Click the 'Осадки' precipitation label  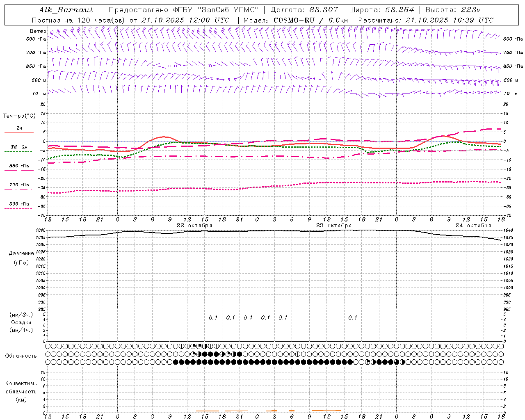[21, 323]
